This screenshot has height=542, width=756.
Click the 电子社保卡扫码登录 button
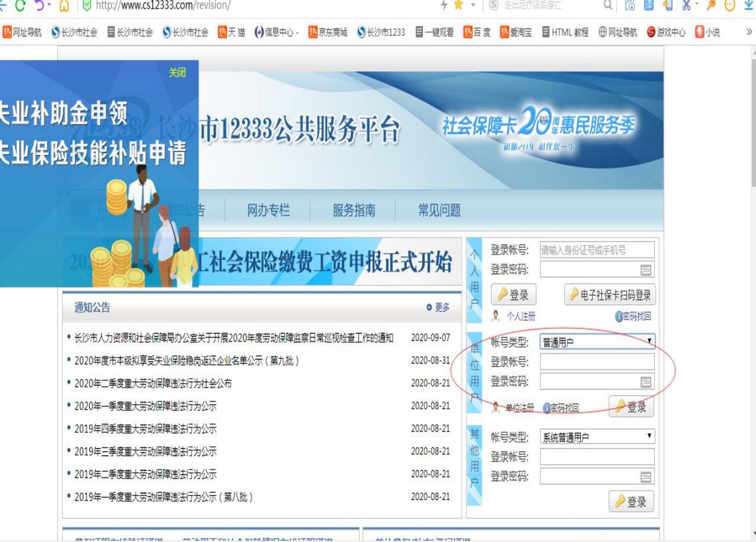pyautogui.click(x=609, y=295)
